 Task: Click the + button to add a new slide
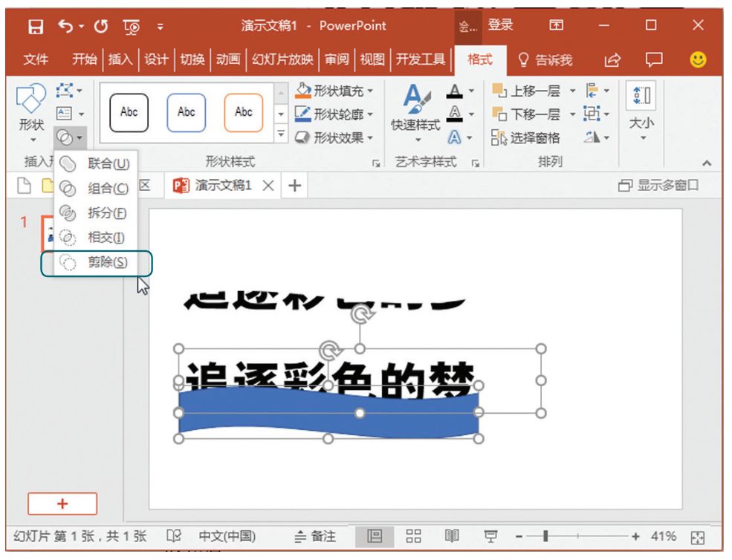click(62, 504)
